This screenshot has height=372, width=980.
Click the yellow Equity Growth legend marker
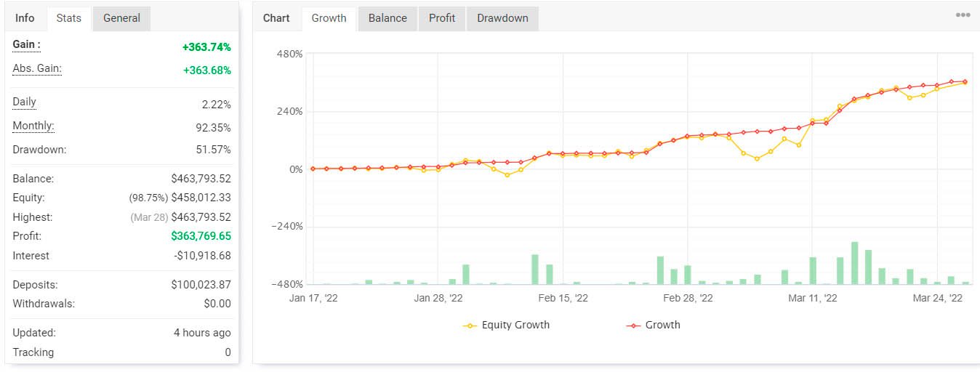point(470,325)
